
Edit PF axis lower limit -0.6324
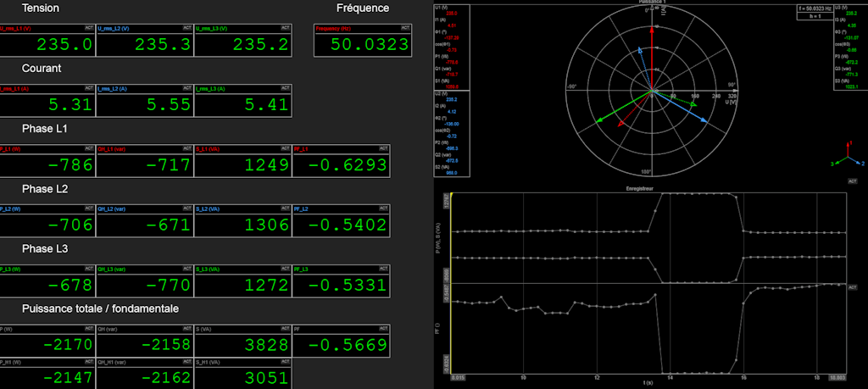pyautogui.click(x=447, y=364)
